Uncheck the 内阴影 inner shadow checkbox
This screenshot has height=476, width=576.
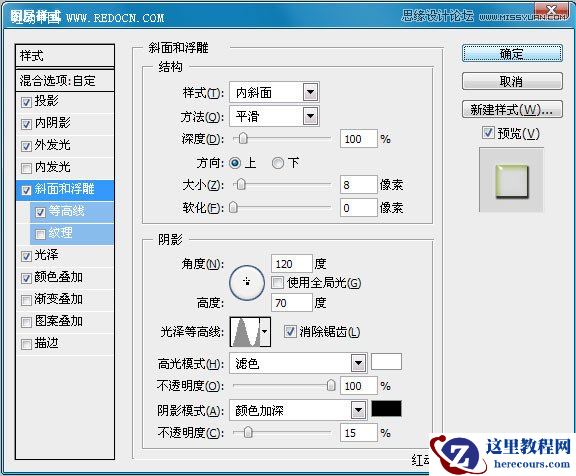[x=26, y=124]
